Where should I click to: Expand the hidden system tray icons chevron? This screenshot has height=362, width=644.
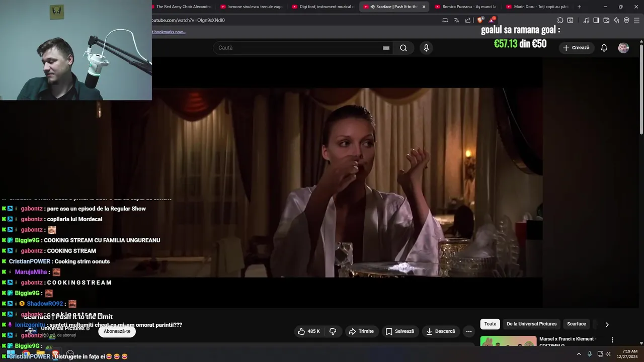pyautogui.click(x=579, y=354)
